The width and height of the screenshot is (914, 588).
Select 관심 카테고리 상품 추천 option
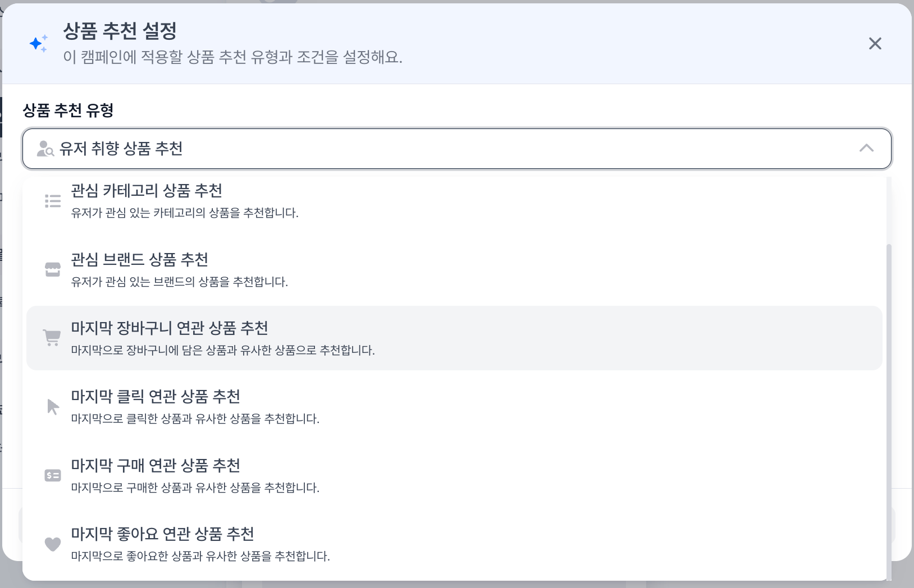click(147, 191)
